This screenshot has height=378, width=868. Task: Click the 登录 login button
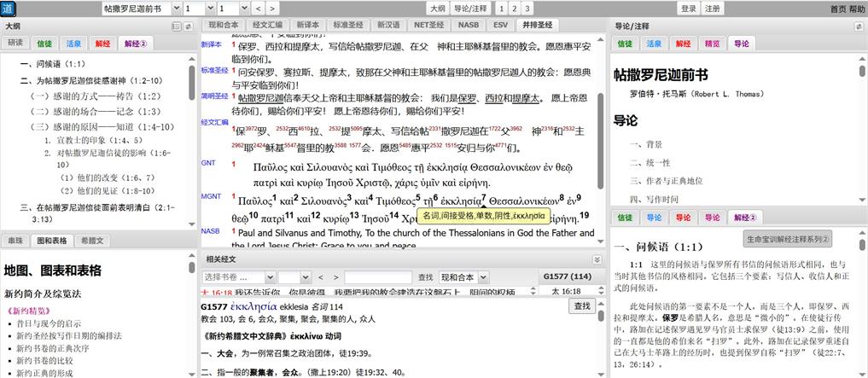pyautogui.click(x=689, y=9)
